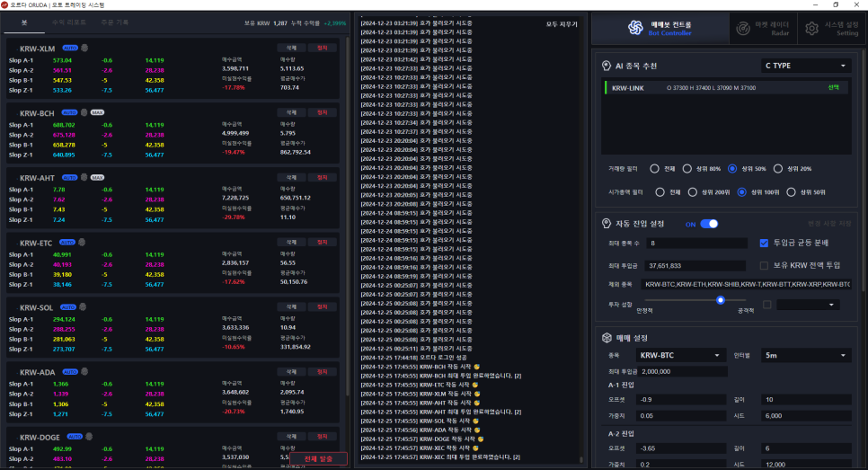Viewport: 868px width, 470px height.
Task: Click the MAX badge on KRW-BCH
Action: (97, 112)
